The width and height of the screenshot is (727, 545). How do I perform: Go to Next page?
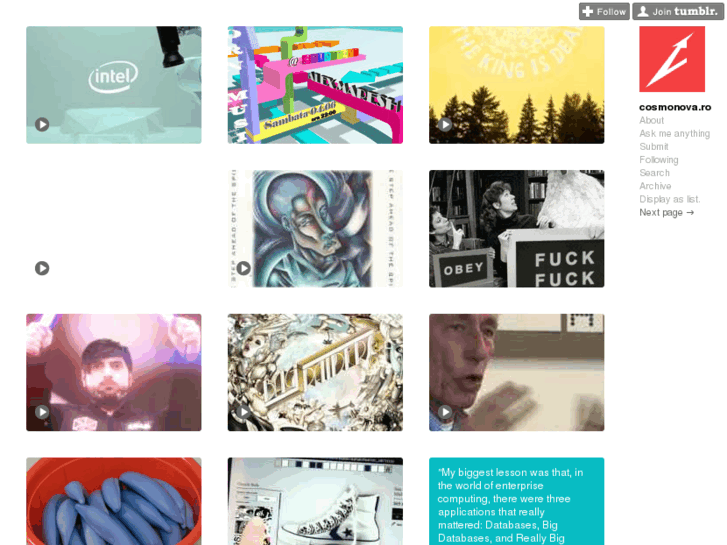[x=666, y=212]
